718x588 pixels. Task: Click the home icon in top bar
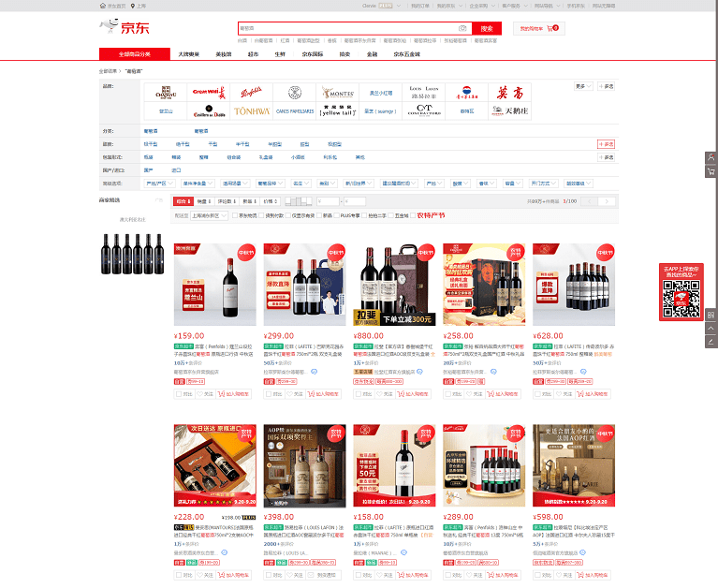103,6
